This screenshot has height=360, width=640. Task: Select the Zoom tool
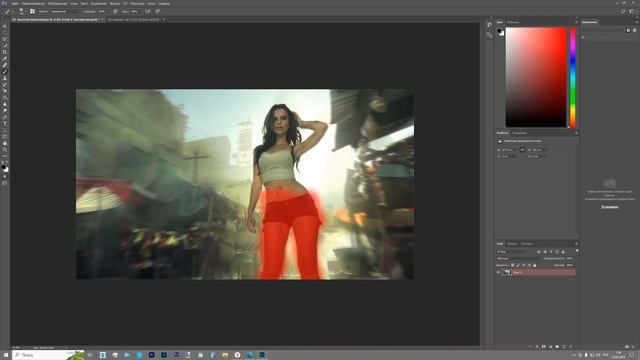click(5, 150)
